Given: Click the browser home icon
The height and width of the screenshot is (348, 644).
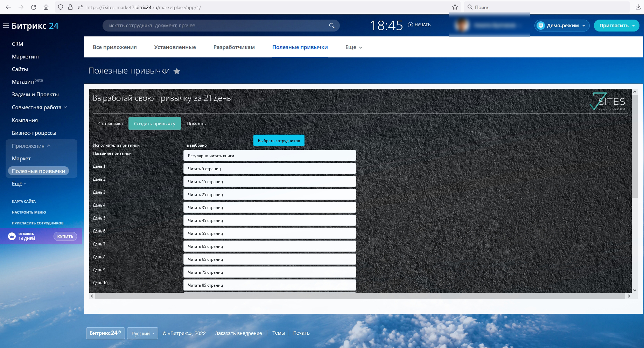Looking at the screenshot, I should point(46,7).
